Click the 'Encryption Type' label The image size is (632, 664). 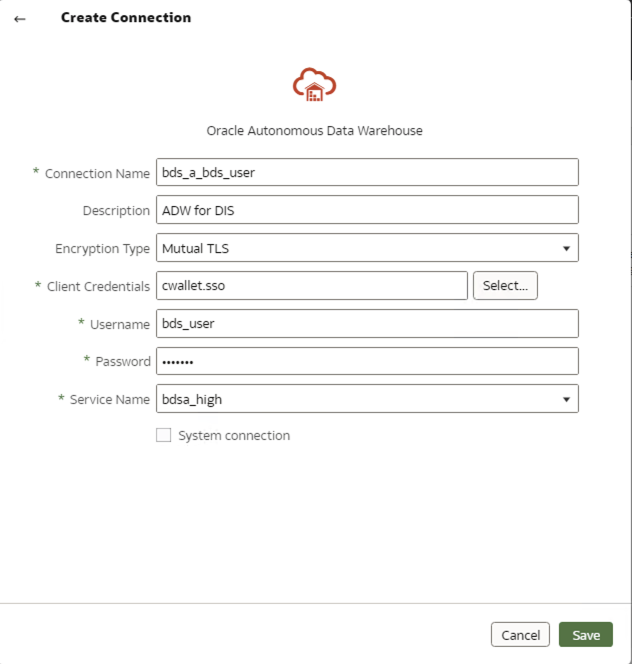[x=103, y=249]
